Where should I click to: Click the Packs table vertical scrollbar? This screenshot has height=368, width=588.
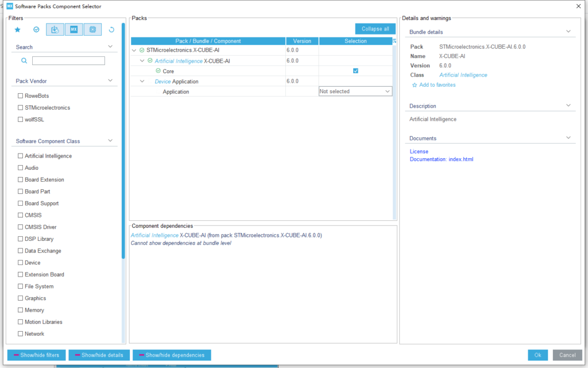[394, 132]
